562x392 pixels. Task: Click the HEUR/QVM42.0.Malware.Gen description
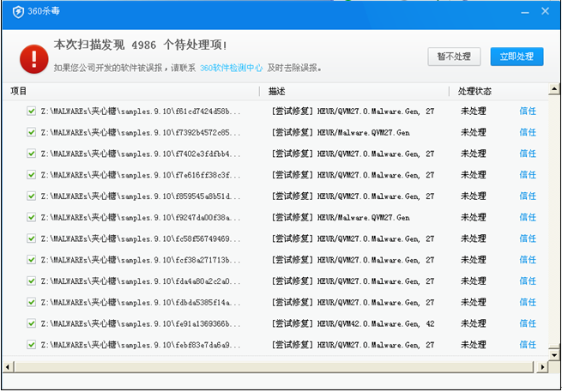coord(353,323)
